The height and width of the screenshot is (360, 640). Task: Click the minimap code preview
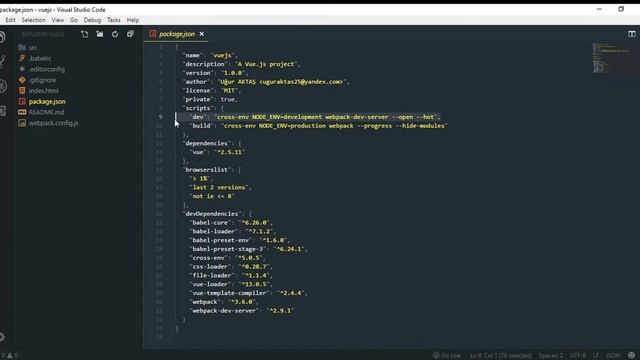point(611,57)
